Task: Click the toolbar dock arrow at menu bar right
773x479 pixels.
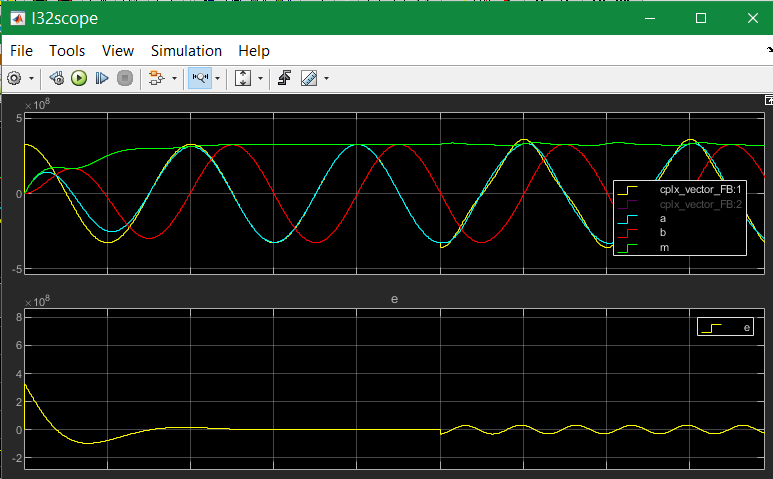Action: pos(770,50)
